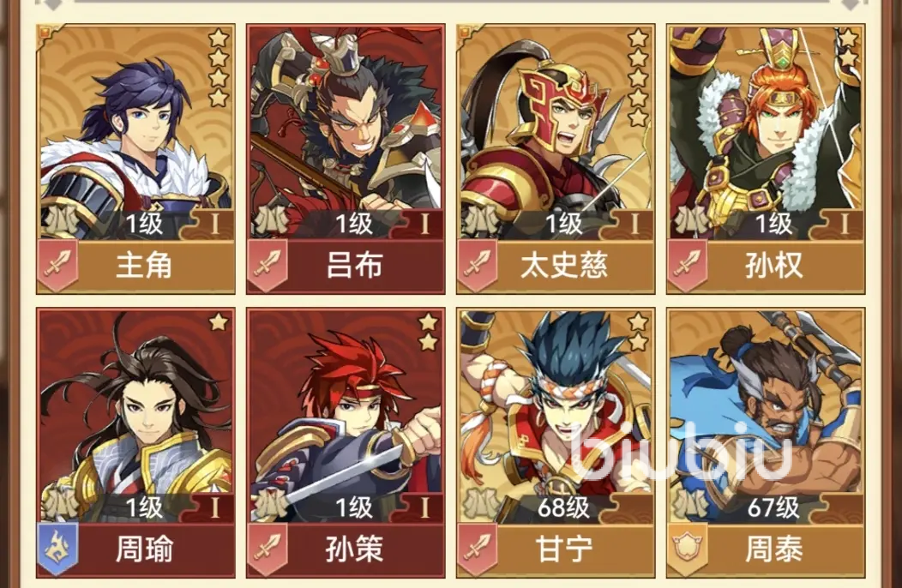Tap the sword class icon next to 甘宁

pyautogui.click(x=478, y=549)
